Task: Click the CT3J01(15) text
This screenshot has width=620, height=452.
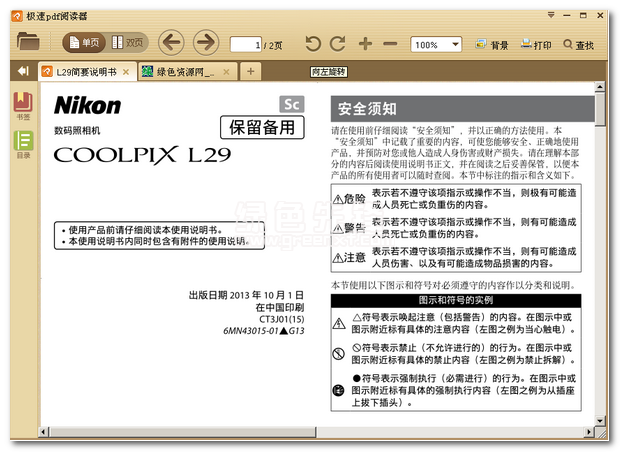Action: (282, 319)
